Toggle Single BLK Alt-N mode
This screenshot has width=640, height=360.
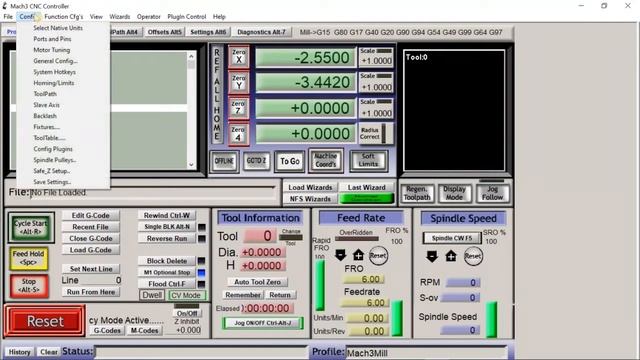pos(167,227)
